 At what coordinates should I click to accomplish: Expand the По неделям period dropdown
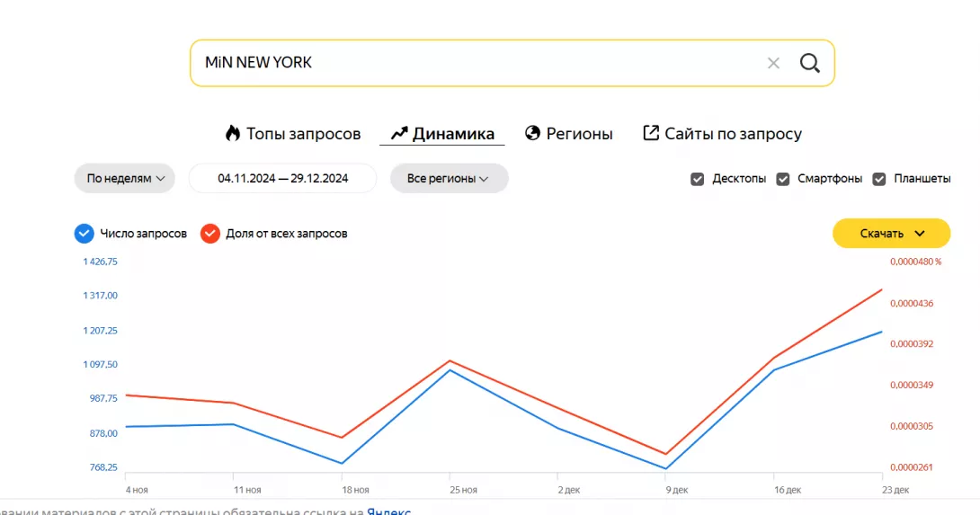125,178
